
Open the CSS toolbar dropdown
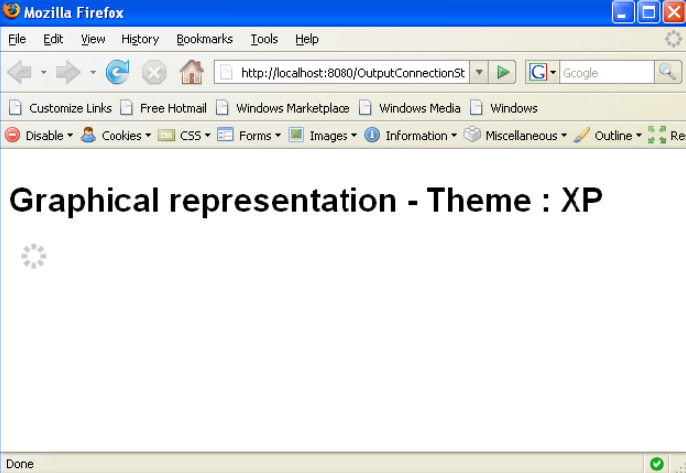[185, 136]
